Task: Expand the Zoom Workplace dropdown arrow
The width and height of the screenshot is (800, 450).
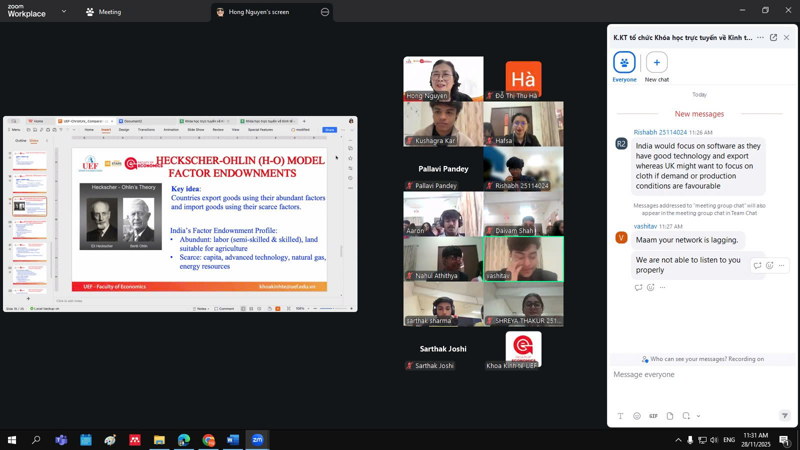Action: click(x=63, y=12)
